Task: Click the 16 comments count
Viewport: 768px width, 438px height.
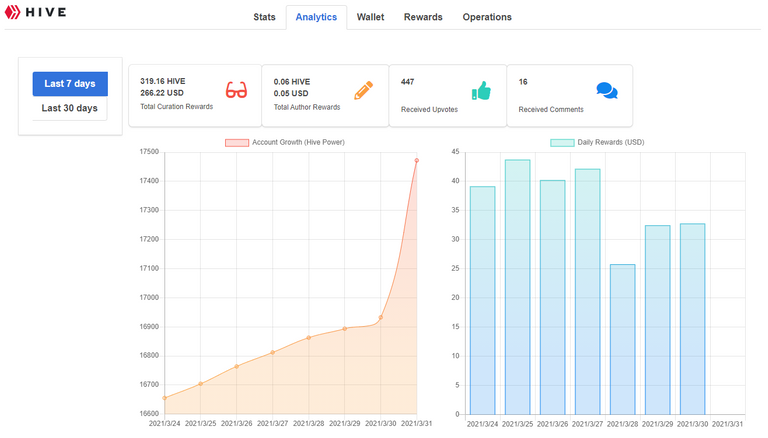Action: (x=523, y=82)
